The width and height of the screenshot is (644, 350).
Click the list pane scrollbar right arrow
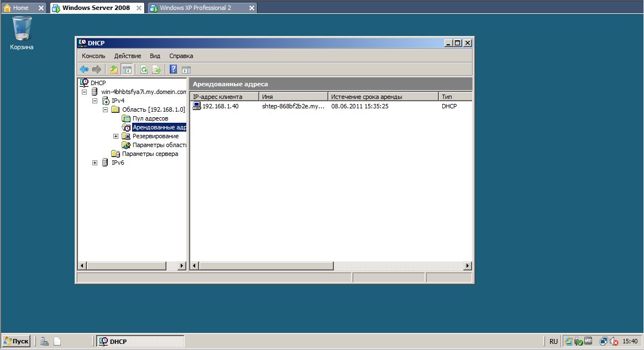[468, 266]
